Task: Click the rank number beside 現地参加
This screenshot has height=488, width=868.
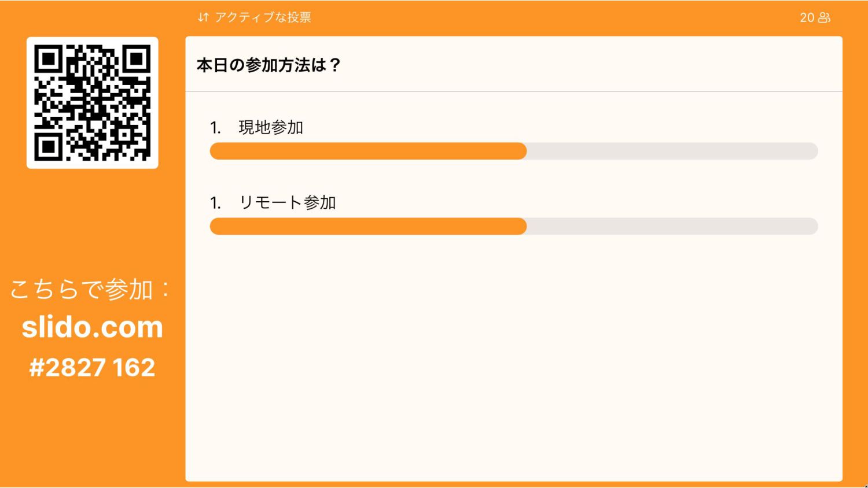Action: [215, 128]
